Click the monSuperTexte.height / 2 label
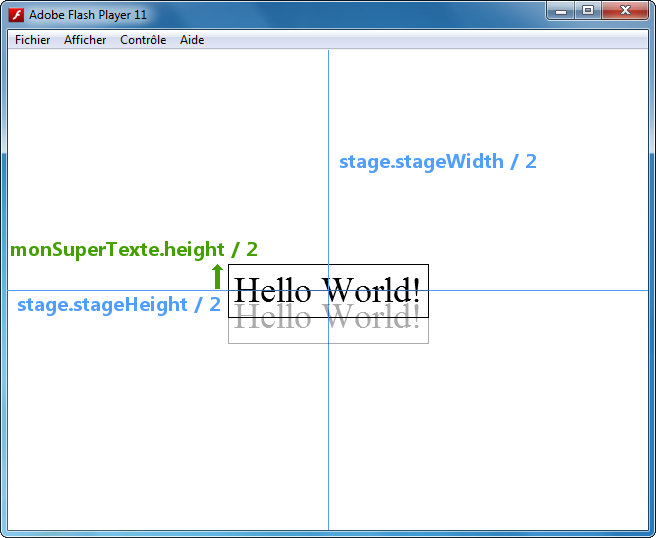The image size is (656, 538). (x=134, y=250)
